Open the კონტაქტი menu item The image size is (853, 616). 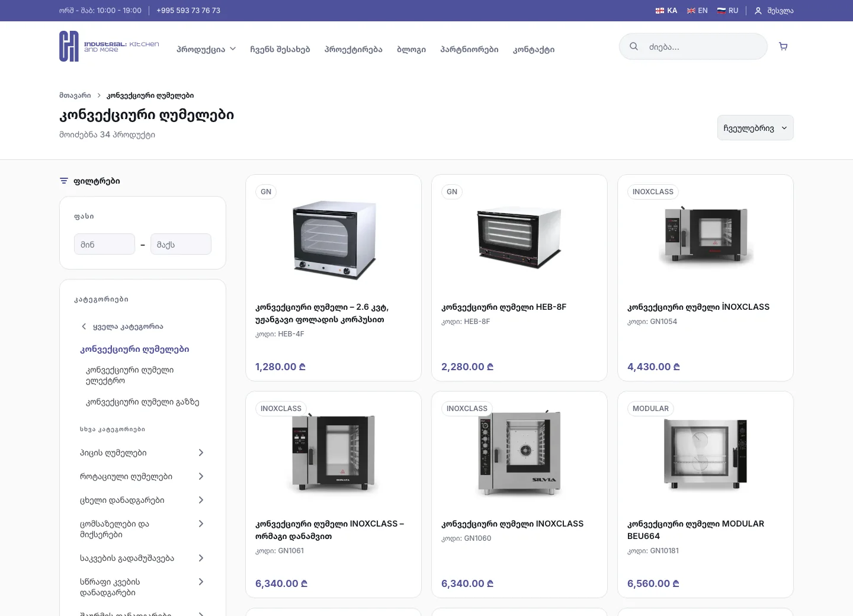point(534,49)
